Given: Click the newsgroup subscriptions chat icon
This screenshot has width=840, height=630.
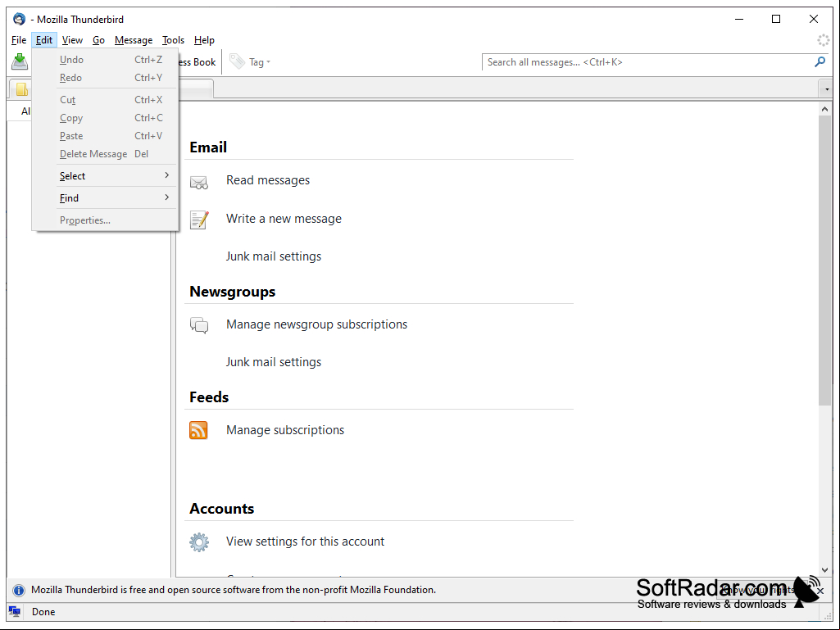Looking at the screenshot, I should click(199, 325).
